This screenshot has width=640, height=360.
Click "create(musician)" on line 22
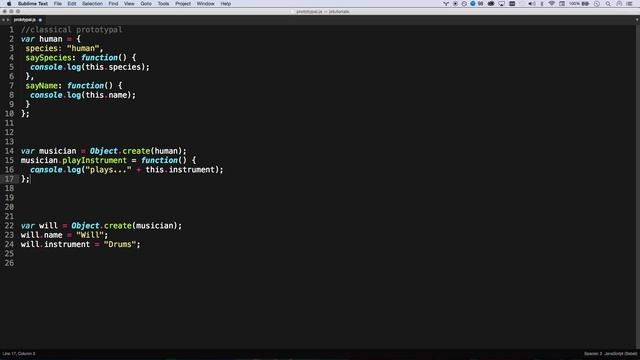(x=140, y=226)
